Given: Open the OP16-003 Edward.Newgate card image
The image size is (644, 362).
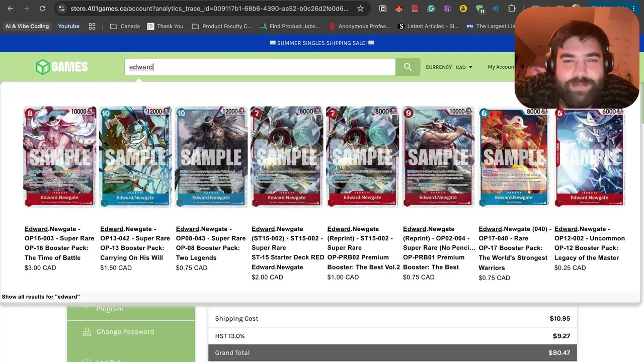Looking at the screenshot, I should tap(60, 157).
